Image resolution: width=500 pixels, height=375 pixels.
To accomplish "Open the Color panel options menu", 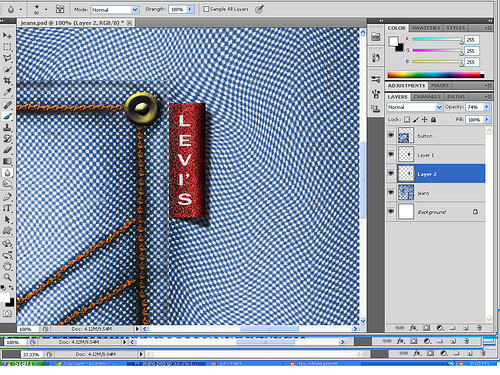I will click(x=488, y=28).
